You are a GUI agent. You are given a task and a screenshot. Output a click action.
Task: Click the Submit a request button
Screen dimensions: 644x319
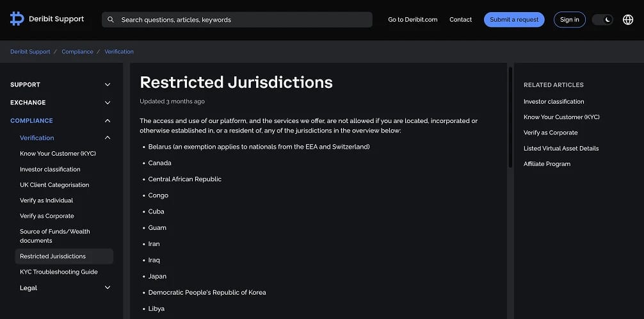pos(514,20)
